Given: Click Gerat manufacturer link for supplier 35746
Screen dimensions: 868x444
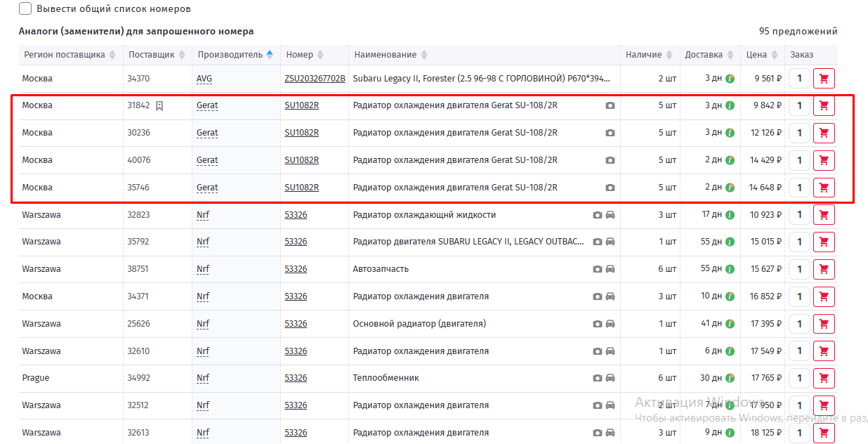Looking at the screenshot, I should click(x=207, y=188).
